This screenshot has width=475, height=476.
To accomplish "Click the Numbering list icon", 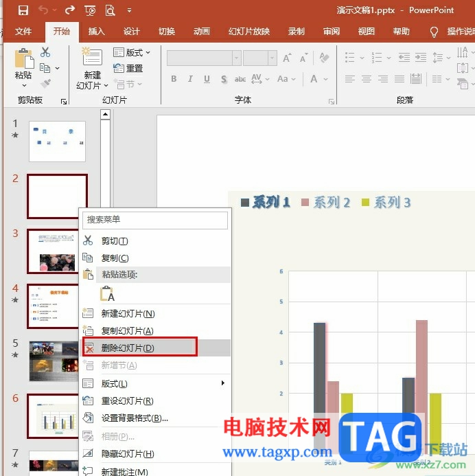I will (x=377, y=58).
